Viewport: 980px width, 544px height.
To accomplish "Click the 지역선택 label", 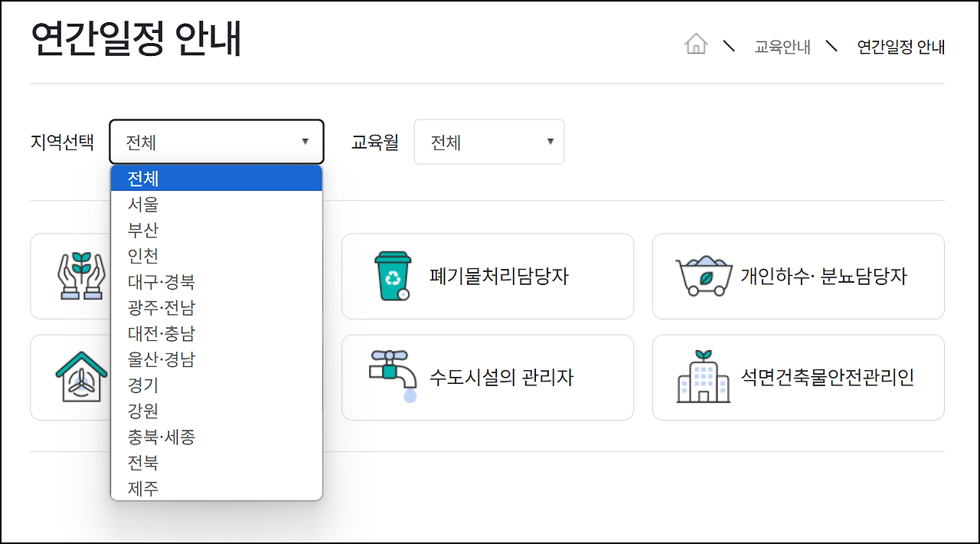I will (63, 142).
